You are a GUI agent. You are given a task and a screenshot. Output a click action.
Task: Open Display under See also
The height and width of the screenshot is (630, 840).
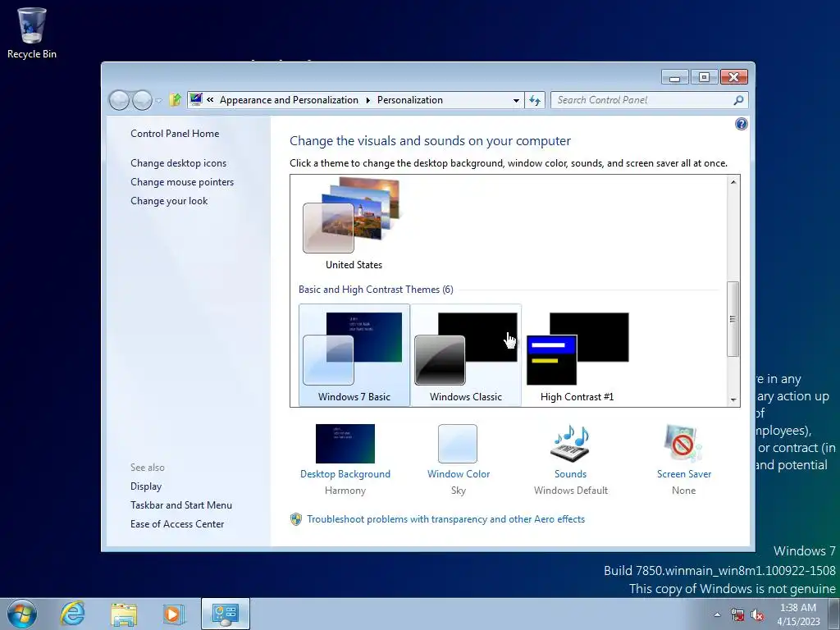[146, 486]
